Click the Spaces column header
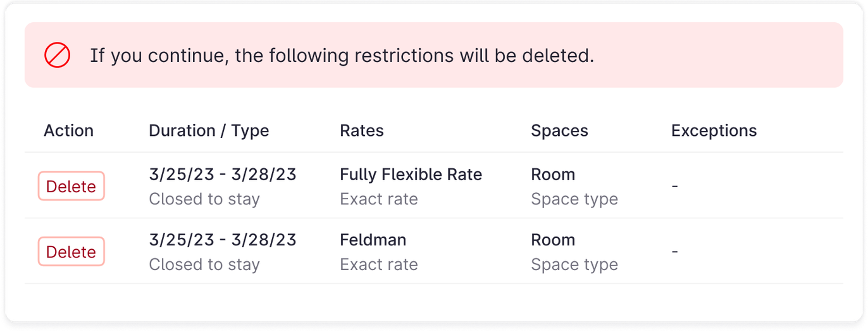The image size is (868, 332). tap(559, 131)
